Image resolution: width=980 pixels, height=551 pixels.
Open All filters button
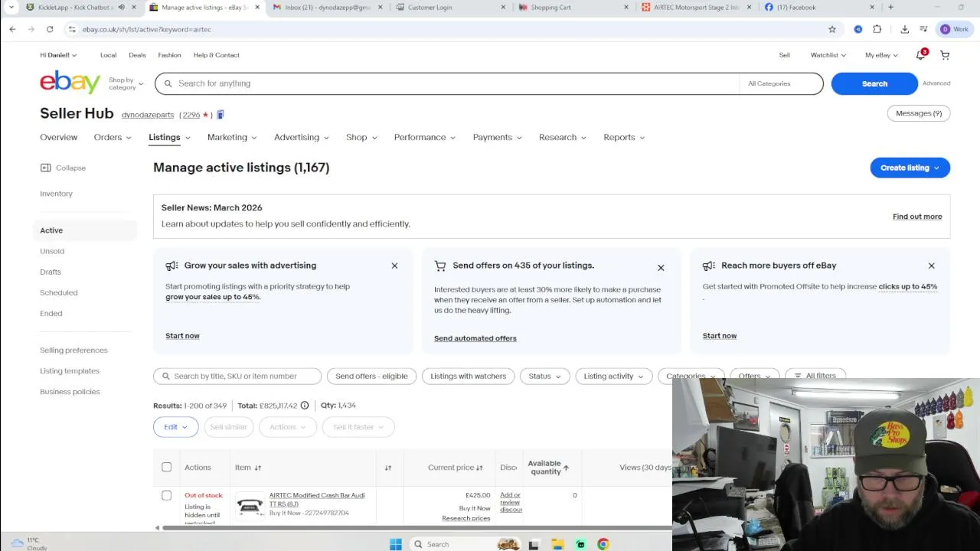point(815,376)
